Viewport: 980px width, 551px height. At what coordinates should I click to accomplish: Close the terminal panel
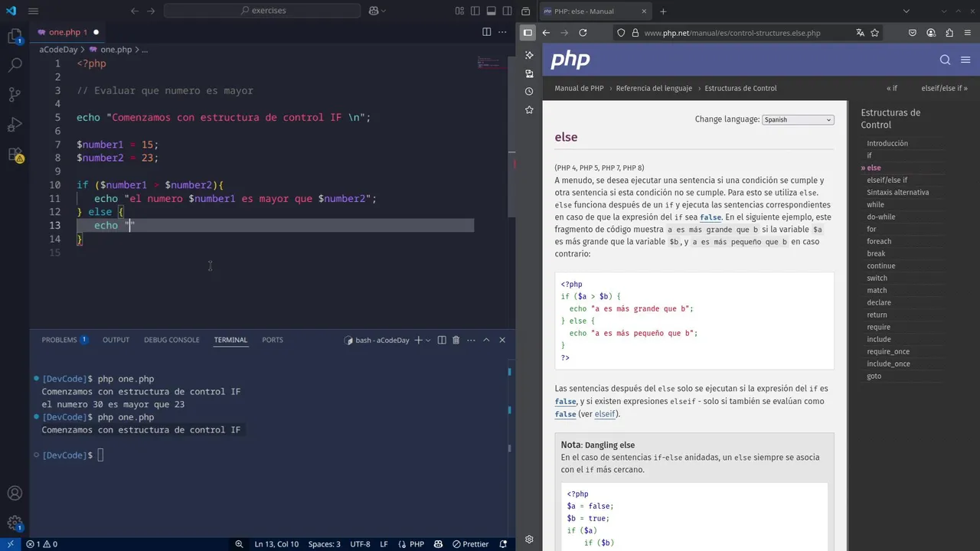point(502,340)
